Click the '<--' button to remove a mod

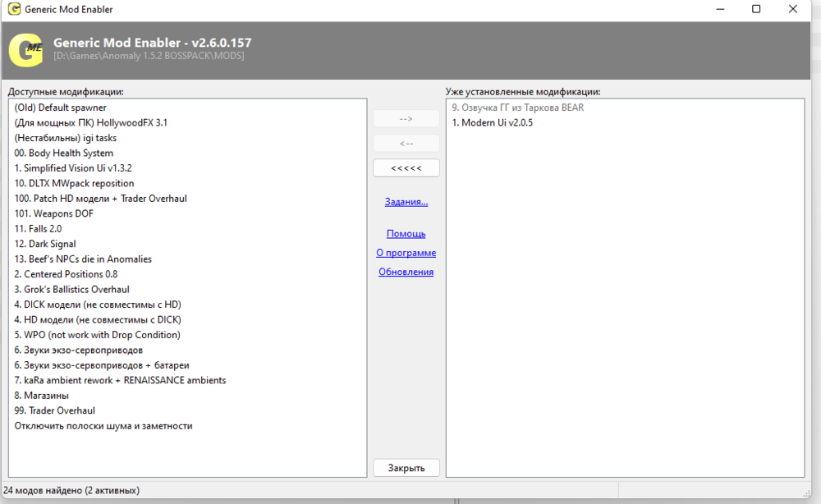pos(406,143)
